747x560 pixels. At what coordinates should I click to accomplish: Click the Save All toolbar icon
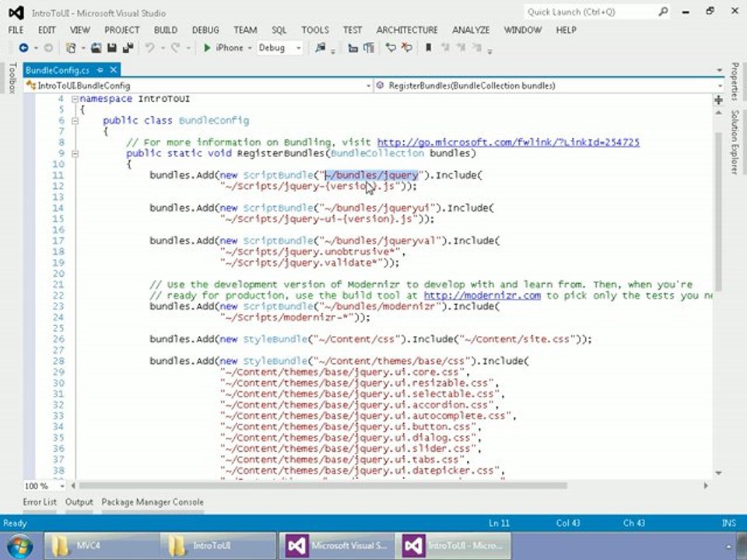pos(128,47)
